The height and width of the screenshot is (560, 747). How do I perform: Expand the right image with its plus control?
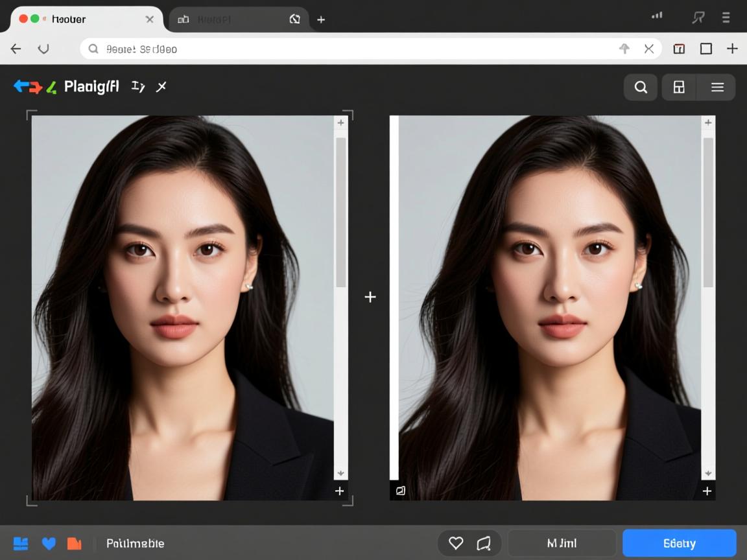point(707,491)
